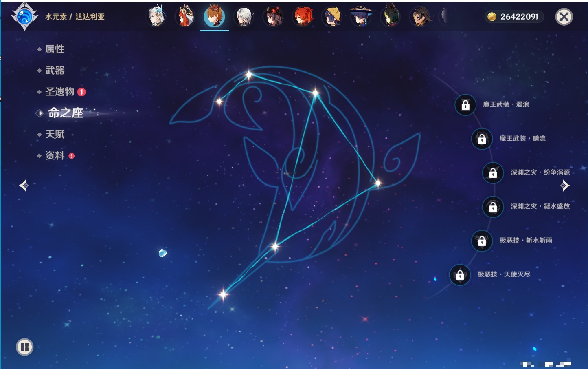Image resolution: width=588 pixels, height=369 pixels.
Task: Select Neuvillette's portrait in the character bar
Action: pyautogui.click(x=156, y=16)
